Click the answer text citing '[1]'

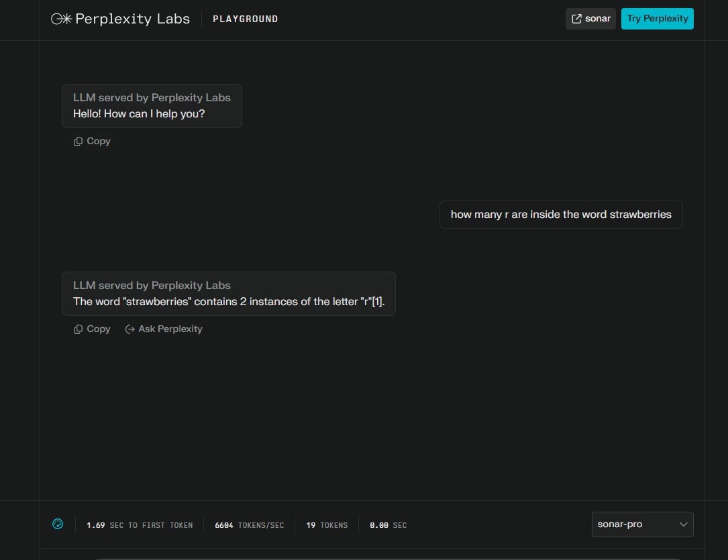[x=229, y=302]
